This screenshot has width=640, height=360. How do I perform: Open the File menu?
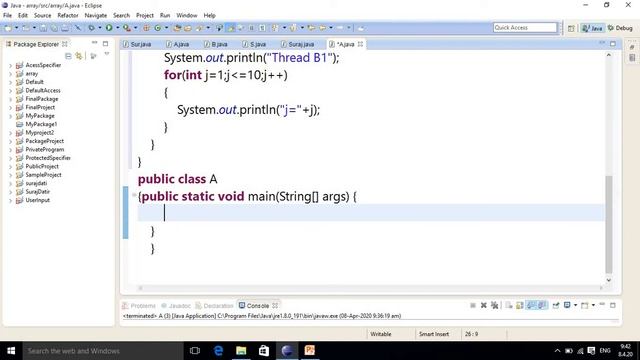pyautogui.click(x=7, y=16)
